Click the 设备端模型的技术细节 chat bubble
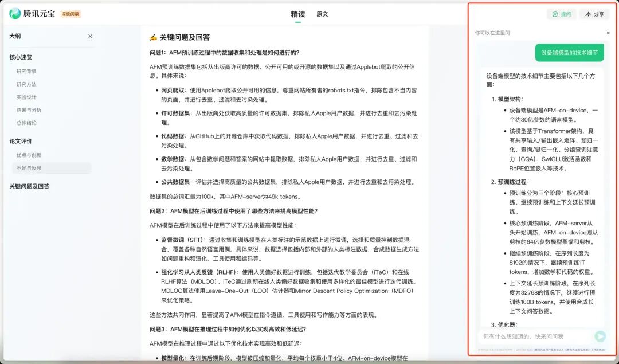Viewport: 619px width, 364px height. 569,53
